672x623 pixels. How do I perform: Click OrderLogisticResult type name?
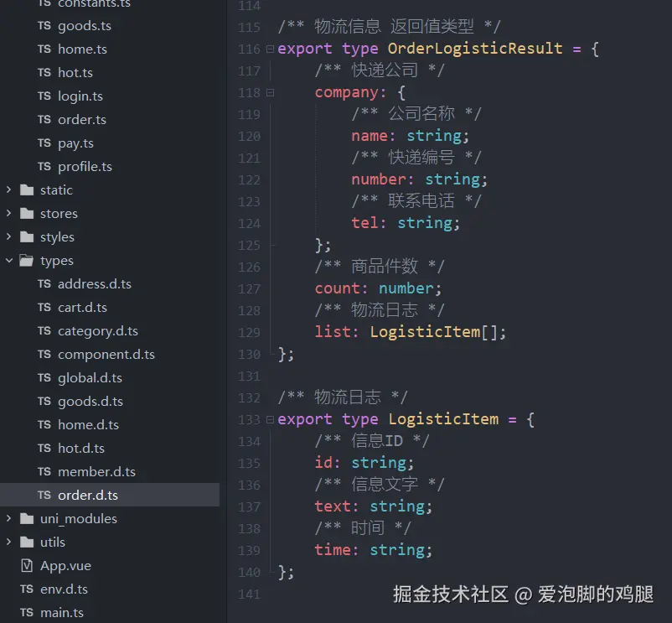click(x=475, y=48)
